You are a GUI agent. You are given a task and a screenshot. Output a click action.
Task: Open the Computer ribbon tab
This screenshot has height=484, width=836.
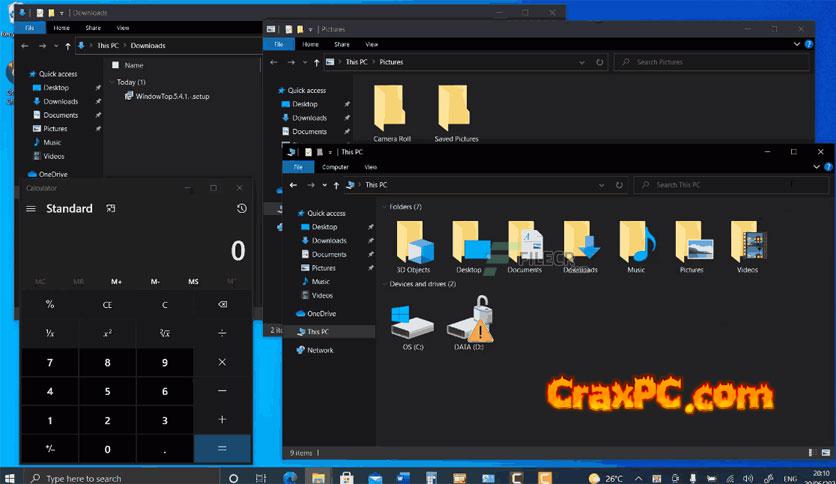(335, 167)
